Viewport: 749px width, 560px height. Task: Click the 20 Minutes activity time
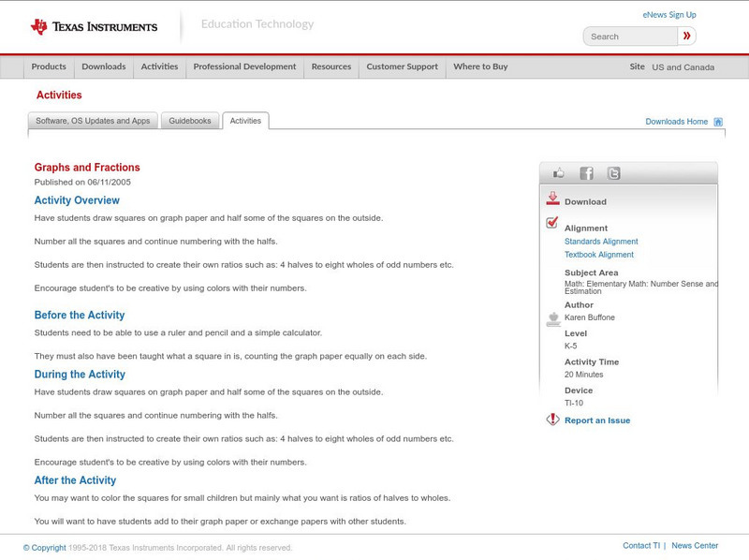[583, 375]
